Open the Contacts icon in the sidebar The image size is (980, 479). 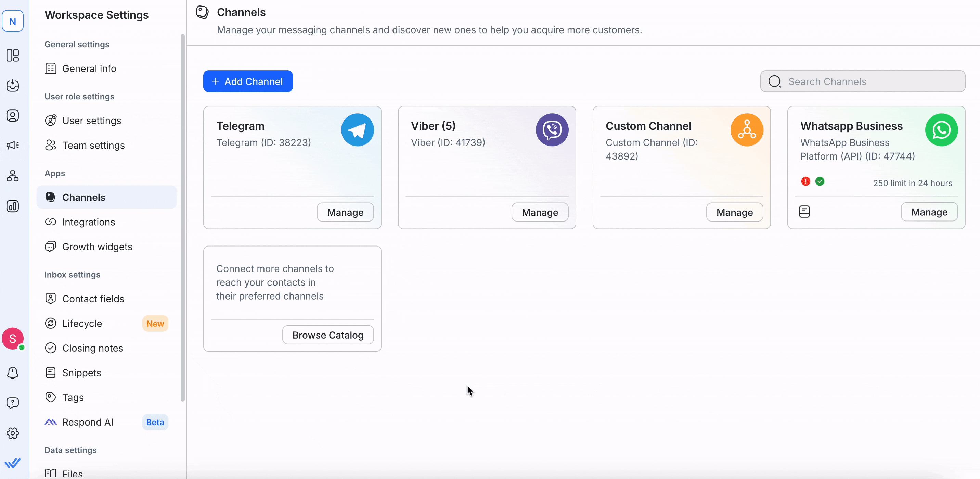pos(13,115)
